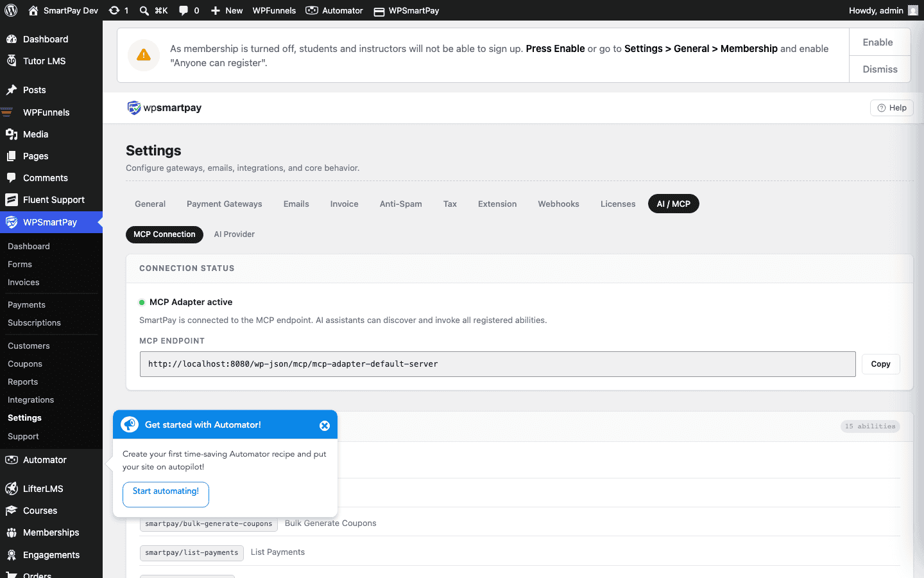Open the search command palette icon
The height and width of the screenshot is (578, 924).
144,10
